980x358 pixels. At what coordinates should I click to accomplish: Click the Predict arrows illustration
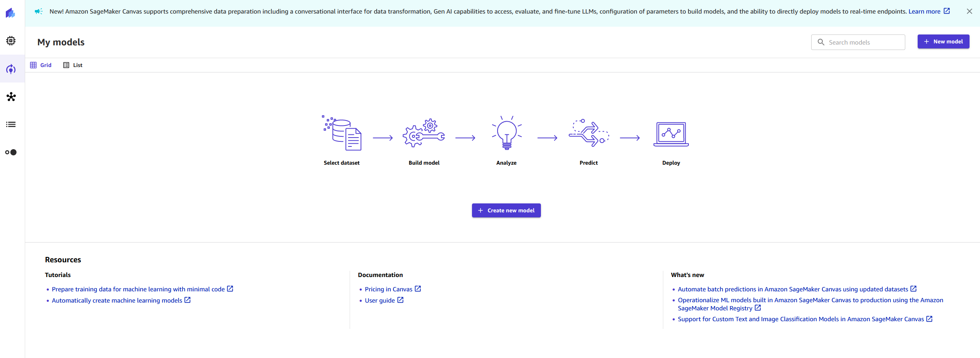(589, 133)
